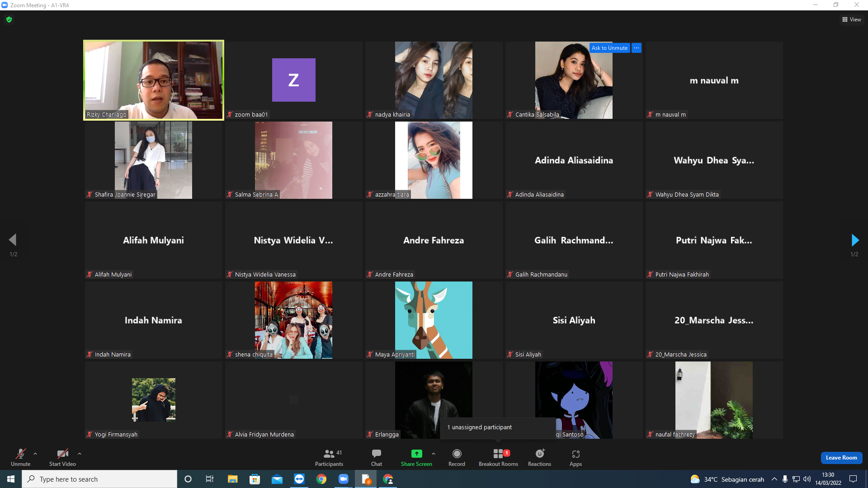
Task: Click the name label Nistya Widelia Vanessa
Action: point(265,274)
